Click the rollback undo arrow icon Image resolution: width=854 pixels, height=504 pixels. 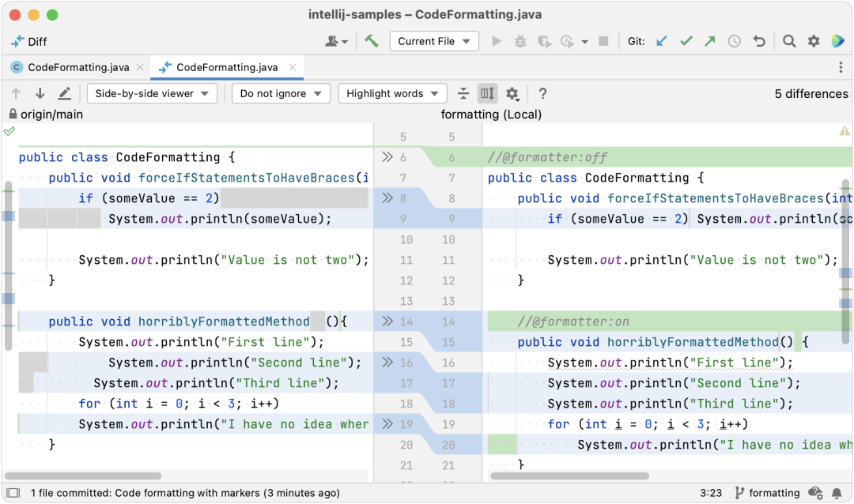pos(758,41)
